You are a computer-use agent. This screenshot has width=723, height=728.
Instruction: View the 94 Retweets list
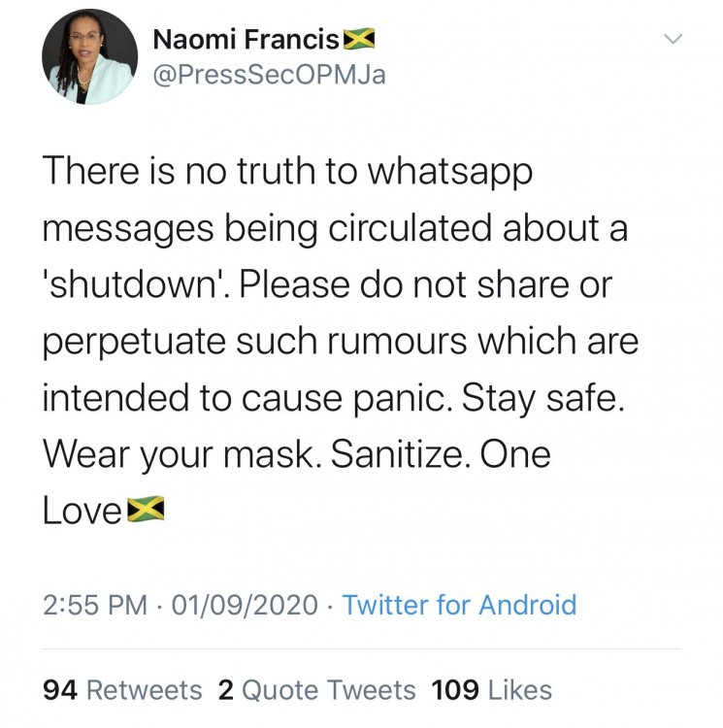coord(122,690)
